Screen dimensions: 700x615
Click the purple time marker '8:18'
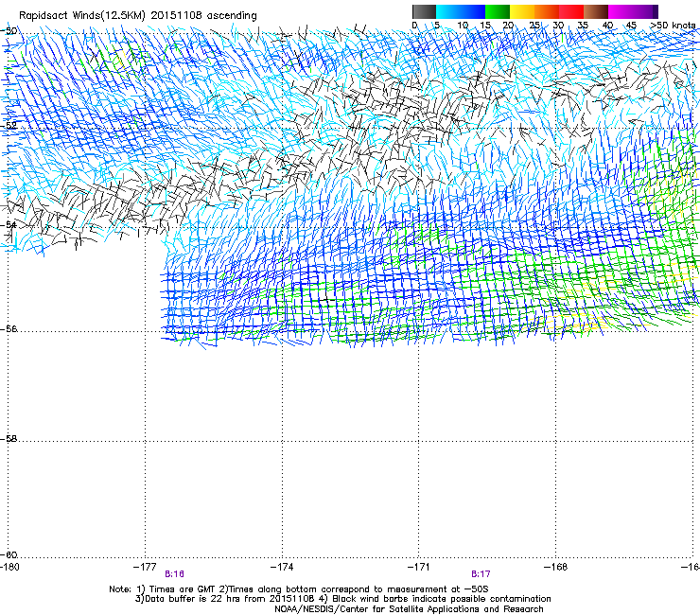(175, 574)
